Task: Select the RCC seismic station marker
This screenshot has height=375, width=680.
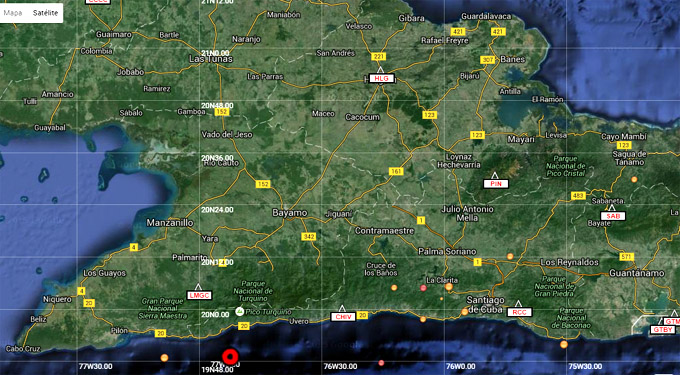Action: [x=519, y=312]
